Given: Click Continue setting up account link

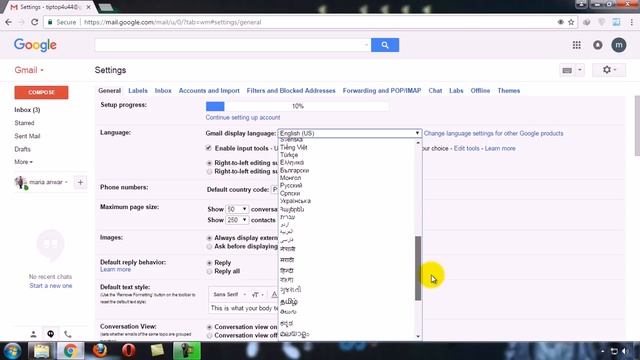Looking at the screenshot, I should 243,118.
